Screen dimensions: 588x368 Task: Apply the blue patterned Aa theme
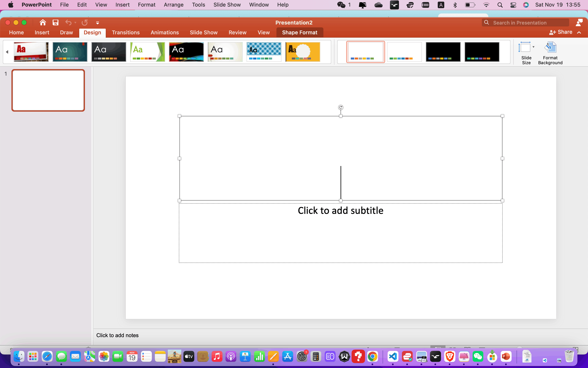[264, 52]
